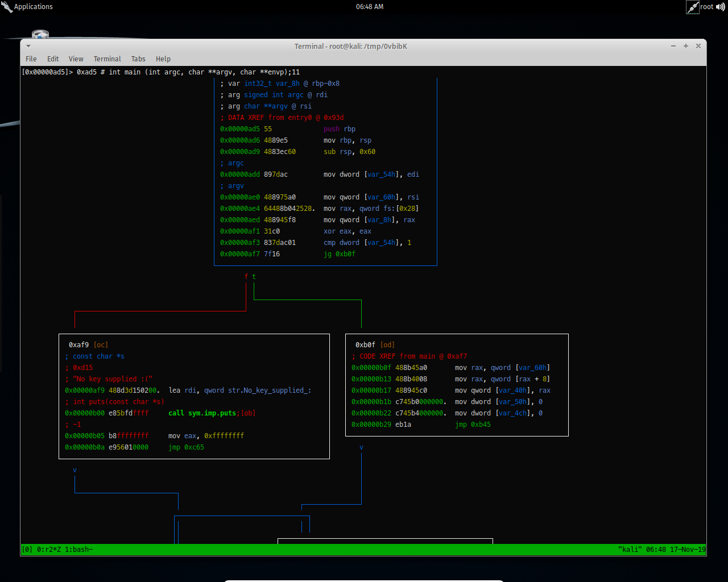Image resolution: width=728 pixels, height=582 pixels.
Task: Click the volume speaker icon
Action: [x=721, y=7]
